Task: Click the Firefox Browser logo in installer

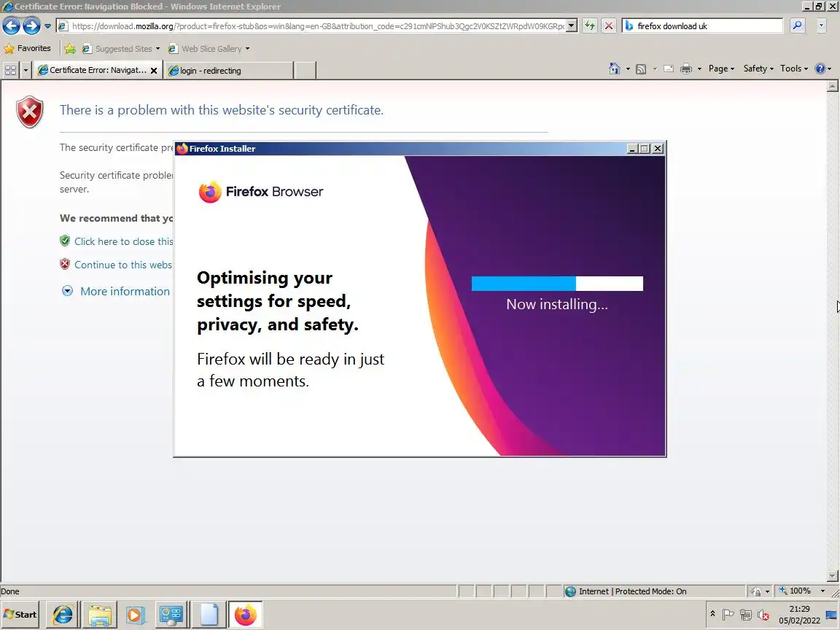Action: click(261, 192)
